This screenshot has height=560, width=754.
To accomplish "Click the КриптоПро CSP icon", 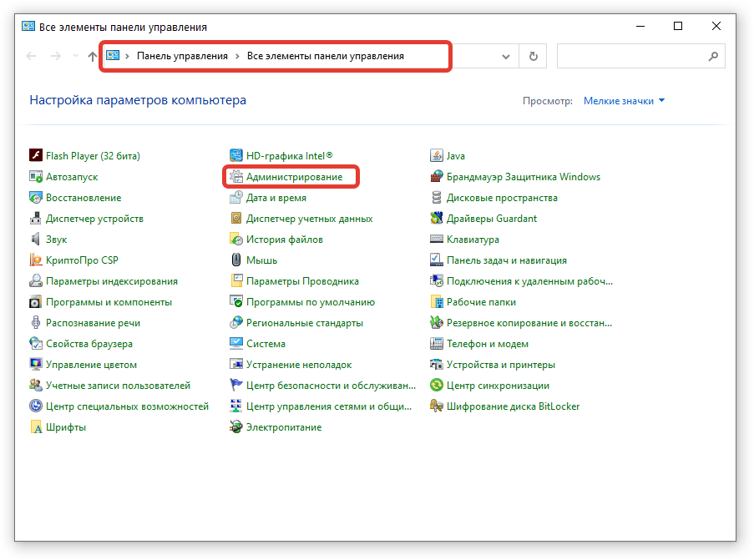I will coord(36,260).
